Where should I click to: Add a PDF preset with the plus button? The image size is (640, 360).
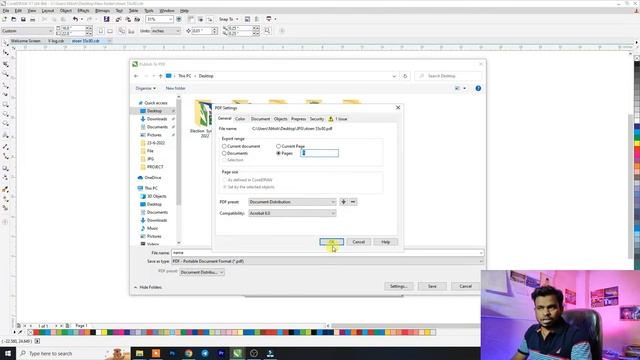(344, 202)
